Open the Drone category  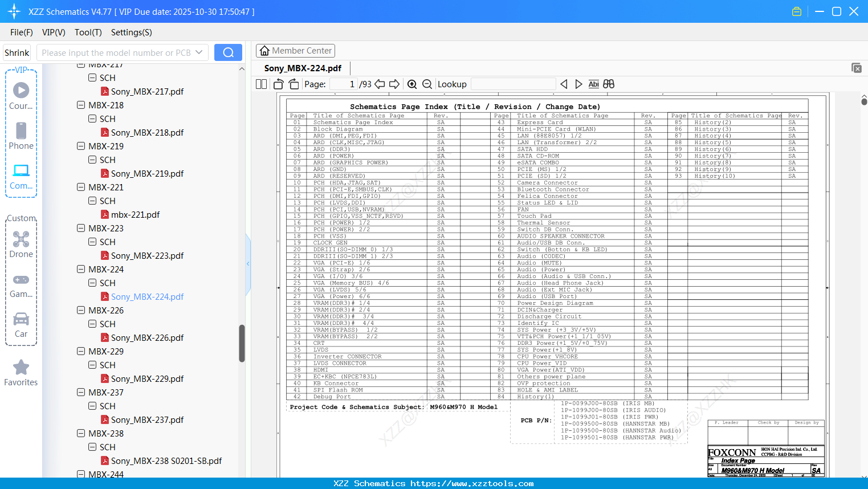pyautogui.click(x=21, y=244)
